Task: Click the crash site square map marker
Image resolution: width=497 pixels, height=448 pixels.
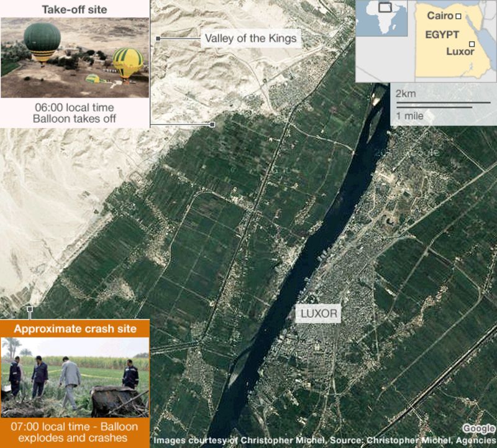Action: coord(29,308)
